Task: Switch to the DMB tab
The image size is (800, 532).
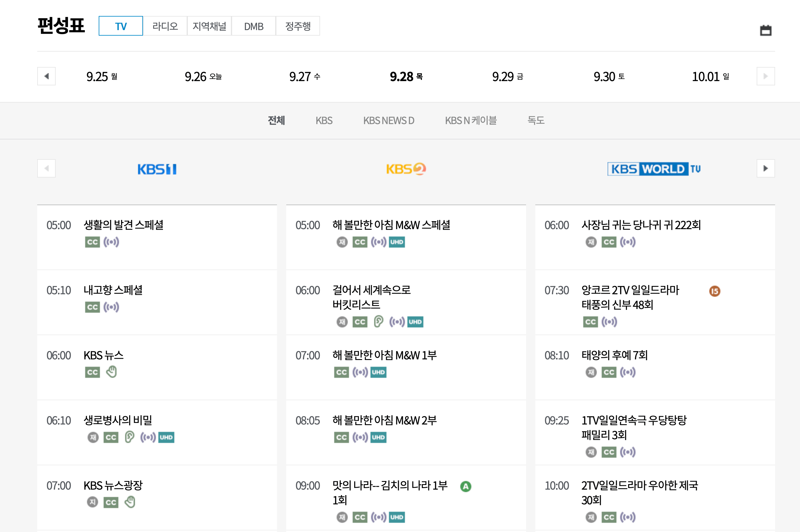Action: point(254,26)
